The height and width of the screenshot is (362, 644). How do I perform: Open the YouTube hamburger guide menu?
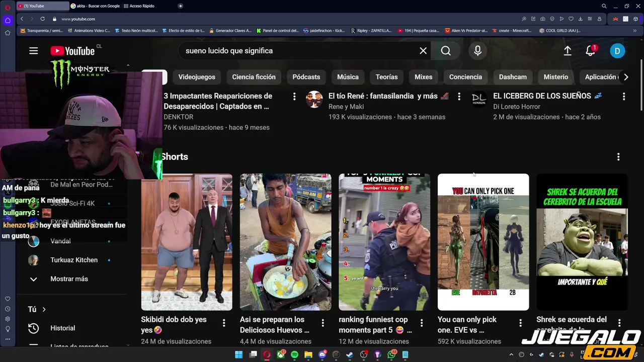point(34,51)
